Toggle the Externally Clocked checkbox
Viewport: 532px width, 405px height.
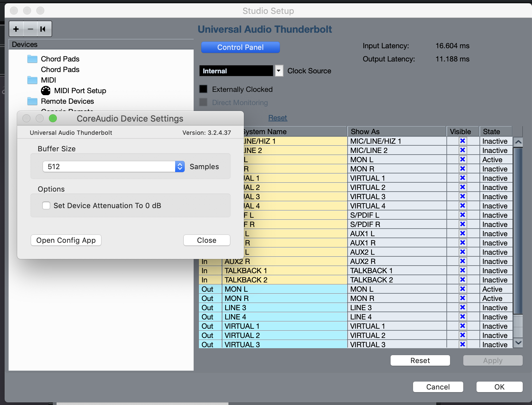(203, 89)
